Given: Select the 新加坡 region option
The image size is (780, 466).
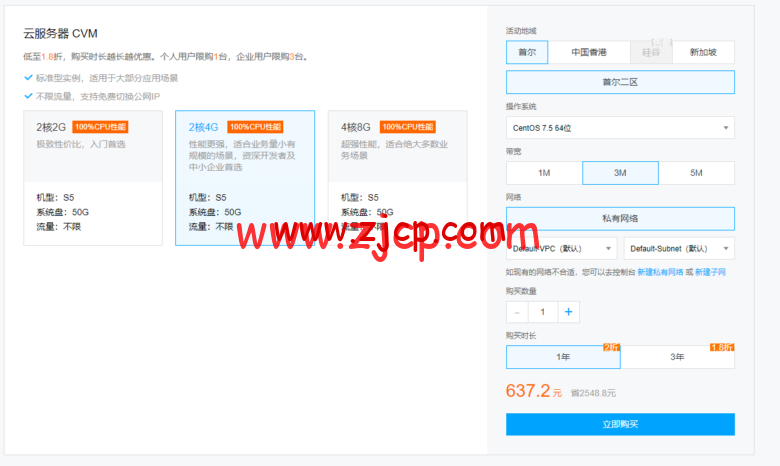Looking at the screenshot, I should coord(703,52).
